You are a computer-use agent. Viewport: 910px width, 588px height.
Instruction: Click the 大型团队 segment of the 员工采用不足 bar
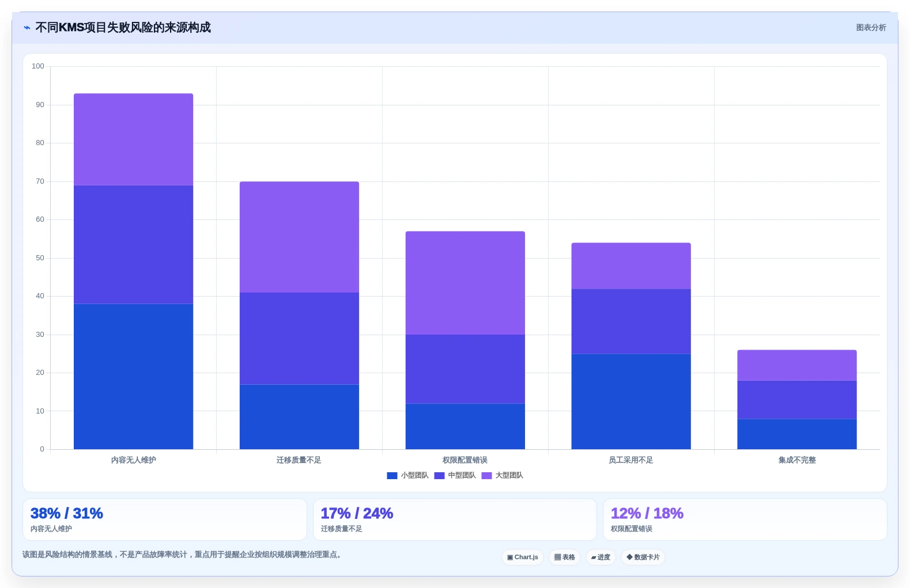tap(631, 265)
